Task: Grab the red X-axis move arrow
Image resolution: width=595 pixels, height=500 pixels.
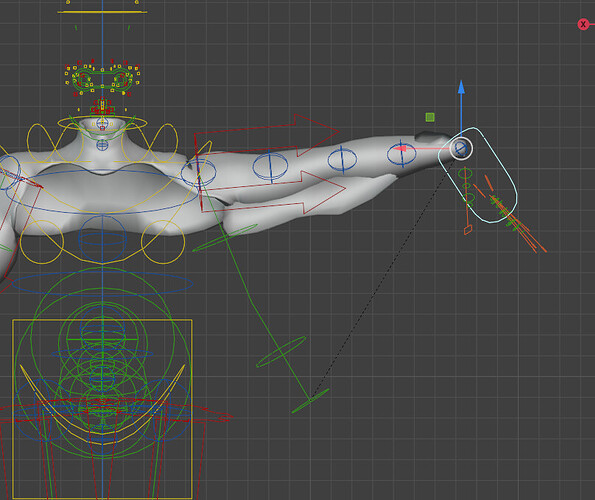Action: pyautogui.click(x=400, y=149)
